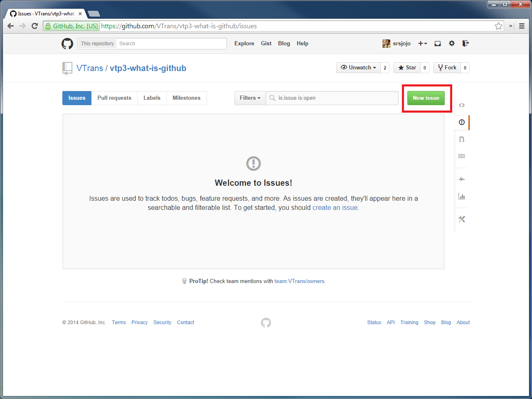Switch to the Issues tab
The height and width of the screenshot is (399, 532).
77,98
